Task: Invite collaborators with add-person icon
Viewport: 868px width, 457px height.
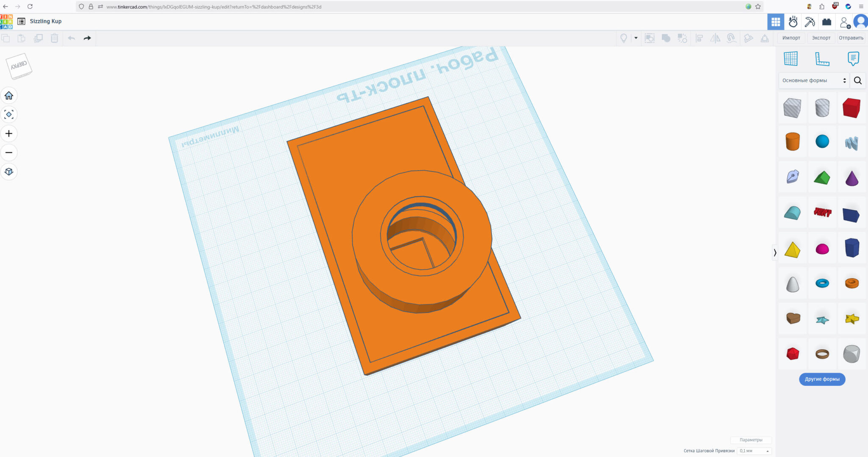Action: 845,22
